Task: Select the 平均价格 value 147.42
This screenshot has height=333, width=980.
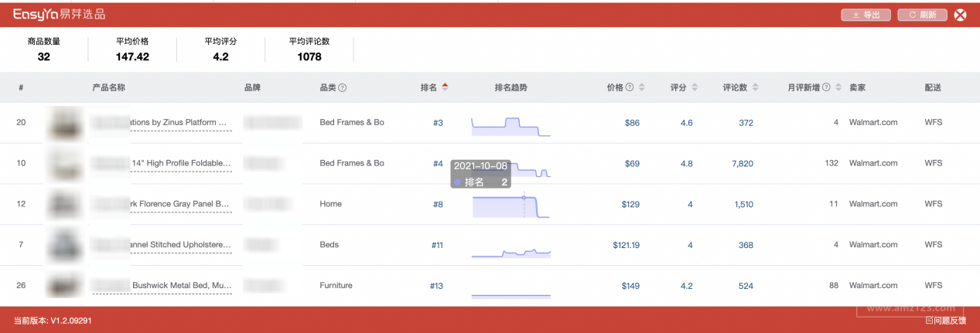Action: (132, 56)
